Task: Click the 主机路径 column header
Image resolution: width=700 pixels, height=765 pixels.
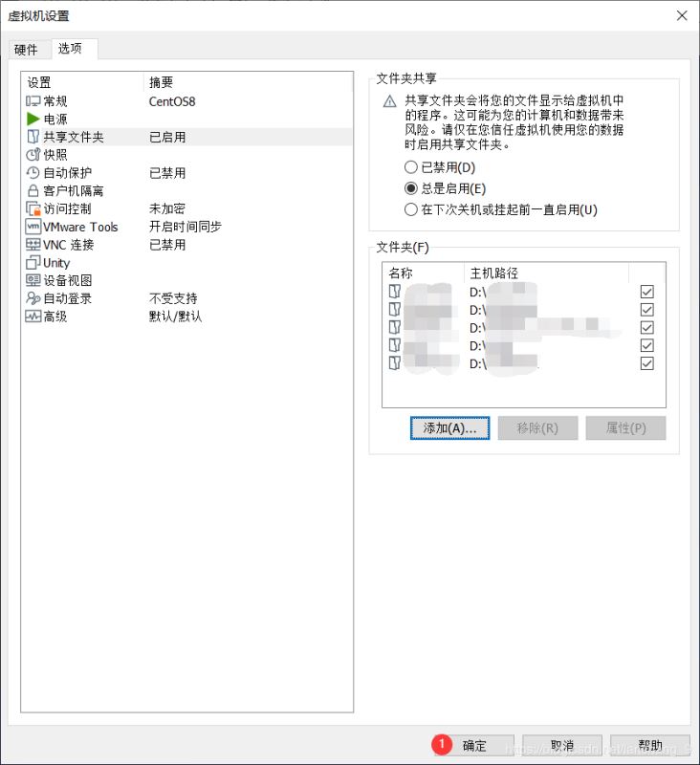Action: click(493, 273)
